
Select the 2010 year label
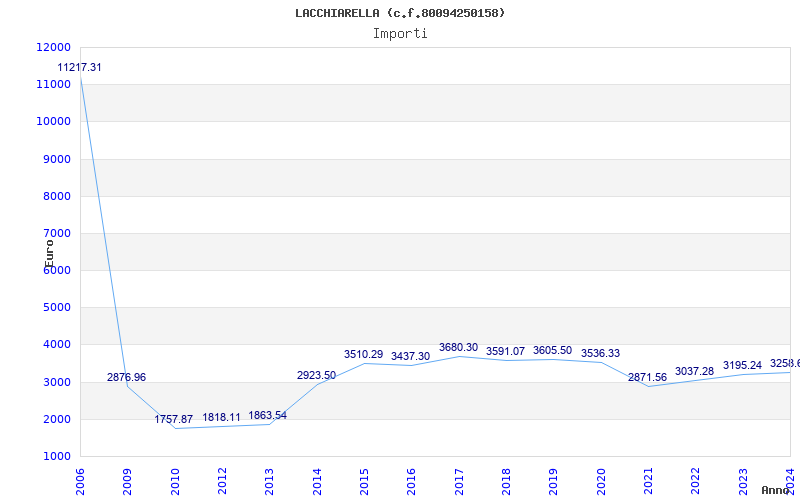175,481
